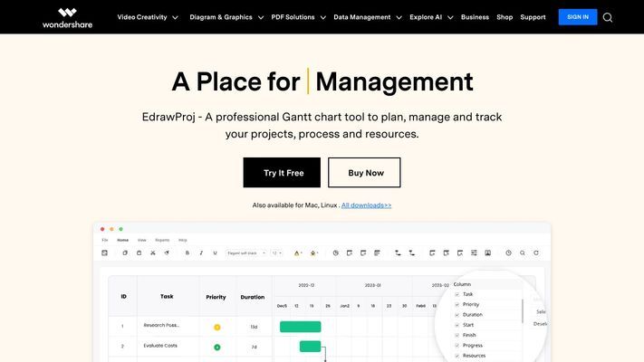Click the image export icon in toolbar

(x=488, y=252)
